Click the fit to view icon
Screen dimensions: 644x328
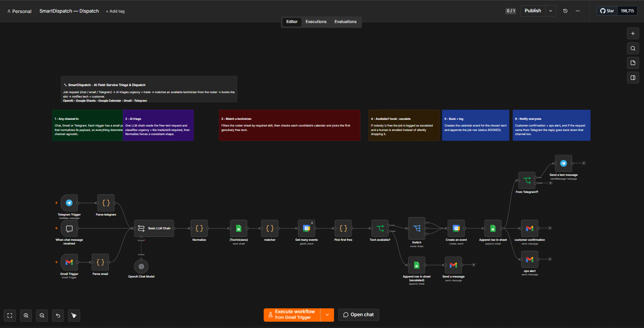click(10, 315)
